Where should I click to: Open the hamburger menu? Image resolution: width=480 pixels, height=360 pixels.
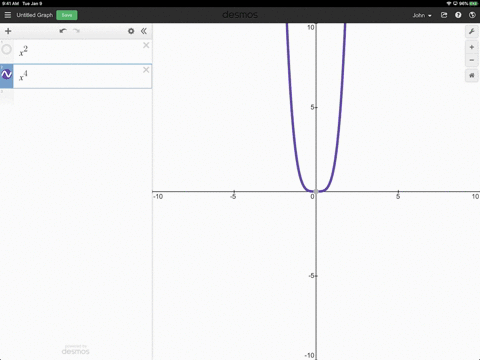(8, 15)
